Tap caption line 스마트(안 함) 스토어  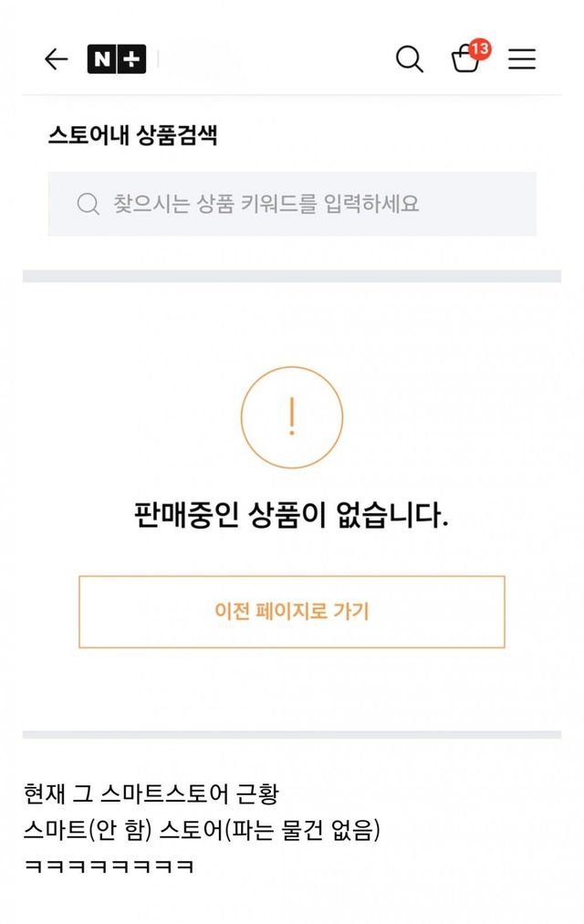[x=202, y=831]
